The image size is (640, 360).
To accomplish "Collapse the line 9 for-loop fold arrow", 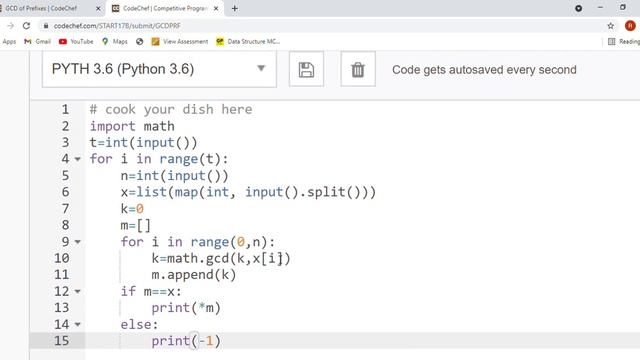I will pyautogui.click(x=78, y=242).
